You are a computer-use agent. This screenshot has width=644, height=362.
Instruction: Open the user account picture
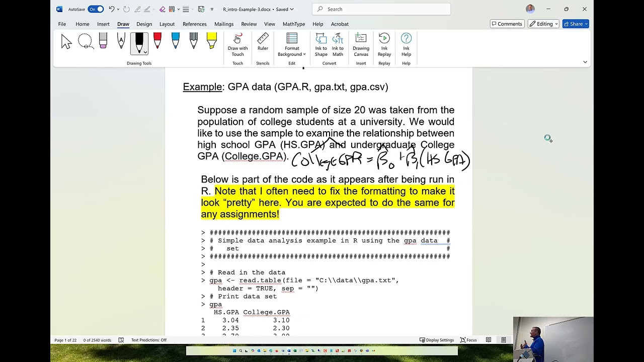point(530,9)
